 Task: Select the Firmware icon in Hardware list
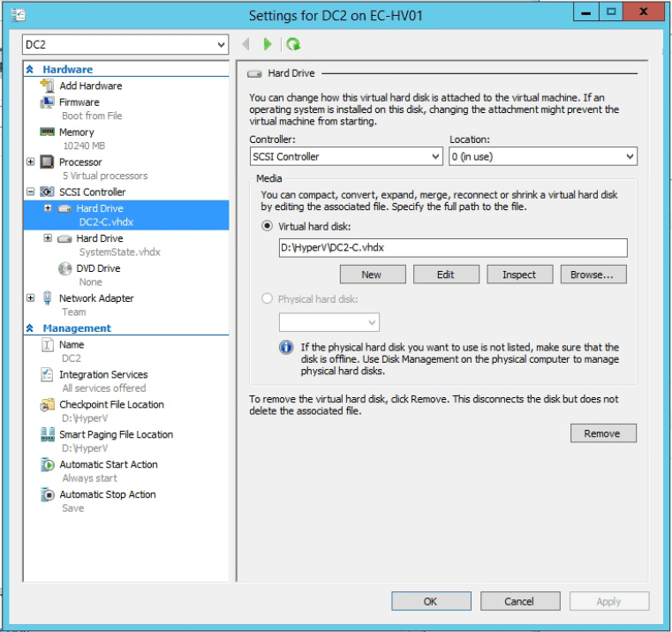click(48, 102)
